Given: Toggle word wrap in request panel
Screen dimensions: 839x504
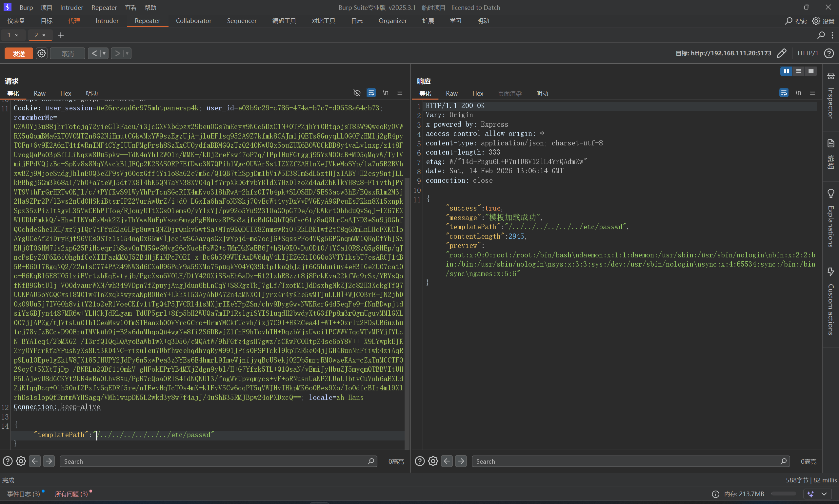Looking at the screenshot, I should pyautogui.click(x=371, y=93).
